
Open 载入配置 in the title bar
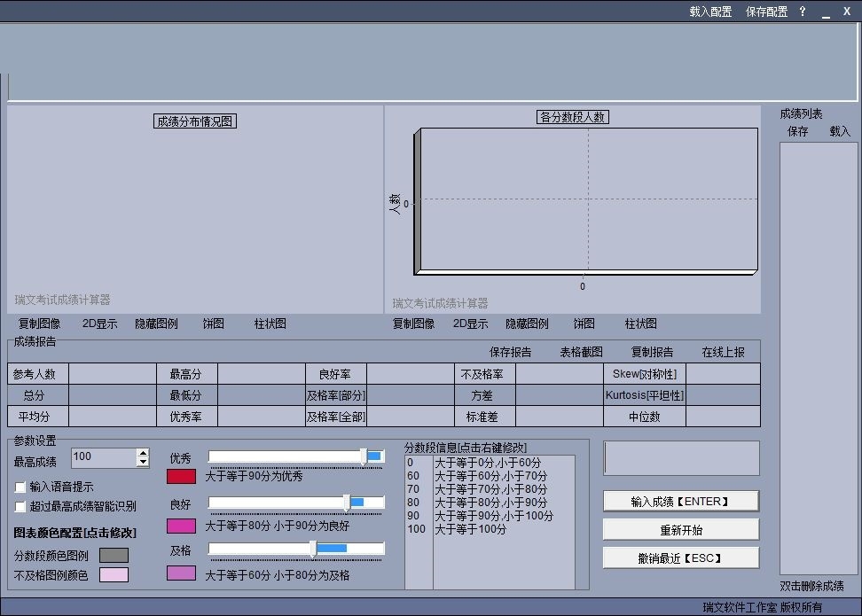710,12
